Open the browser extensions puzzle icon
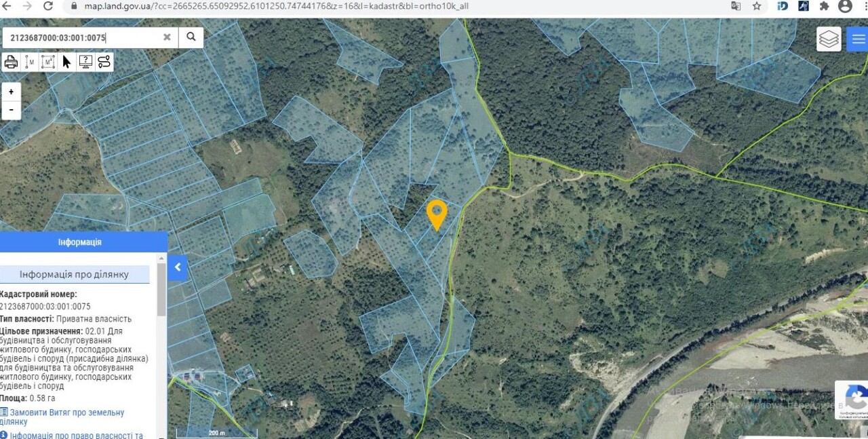The height and width of the screenshot is (439, 868). pos(824,6)
